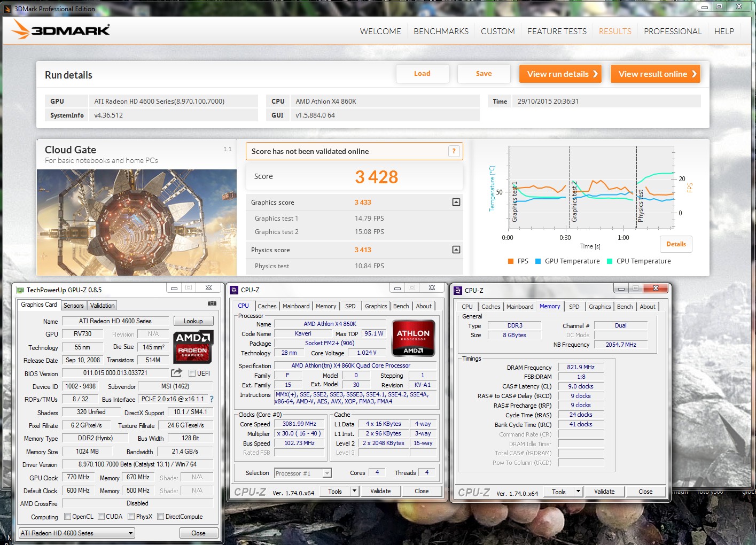756x545 pixels.
Task: Click the Lookup button in GPU-Z
Action: (193, 321)
